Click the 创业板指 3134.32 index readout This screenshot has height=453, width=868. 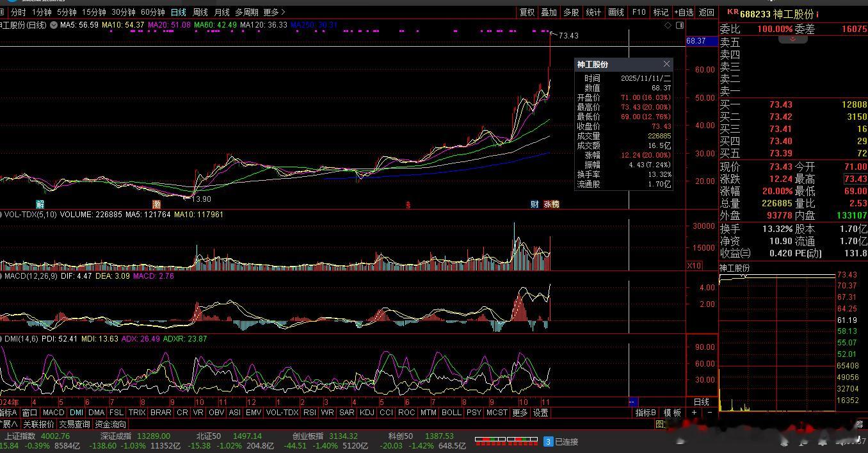[x=325, y=436]
